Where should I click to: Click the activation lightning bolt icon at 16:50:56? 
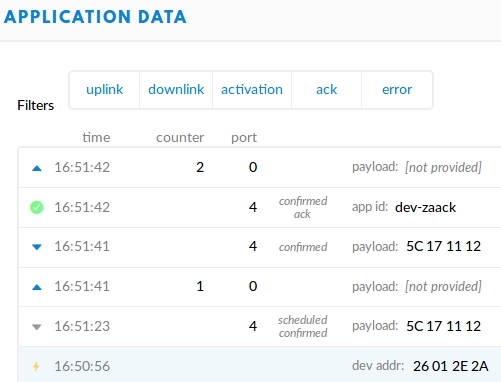click(x=36, y=366)
